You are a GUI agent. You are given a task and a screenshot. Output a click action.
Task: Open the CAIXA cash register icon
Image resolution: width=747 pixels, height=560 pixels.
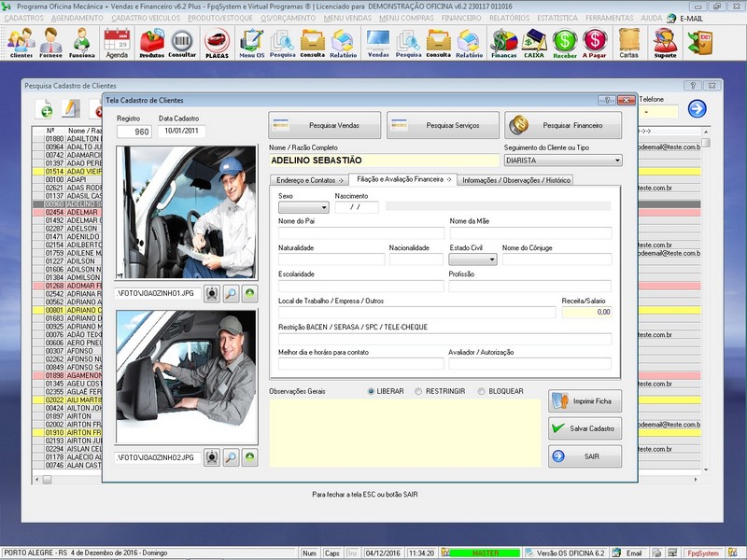point(534,42)
